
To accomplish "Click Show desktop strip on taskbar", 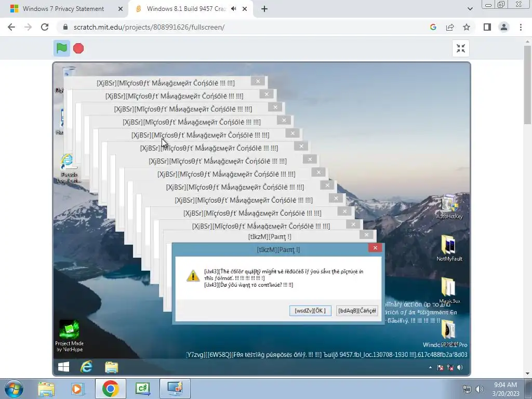I will point(529,389).
